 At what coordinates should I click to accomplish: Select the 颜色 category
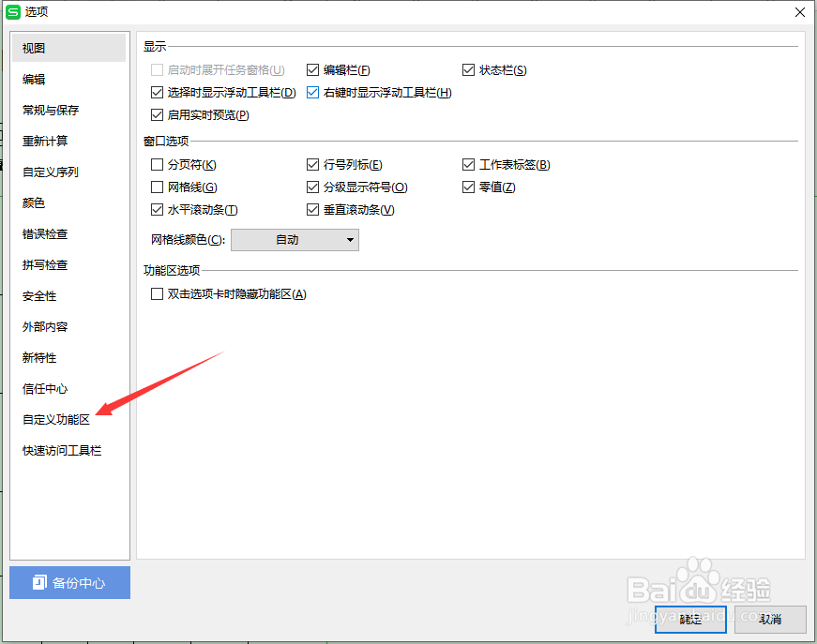[x=34, y=203]
